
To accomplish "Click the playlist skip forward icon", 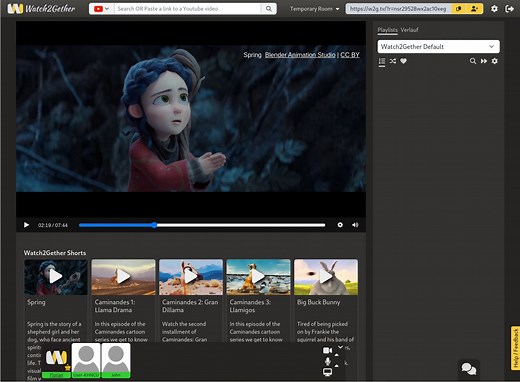I will (484, 61).
